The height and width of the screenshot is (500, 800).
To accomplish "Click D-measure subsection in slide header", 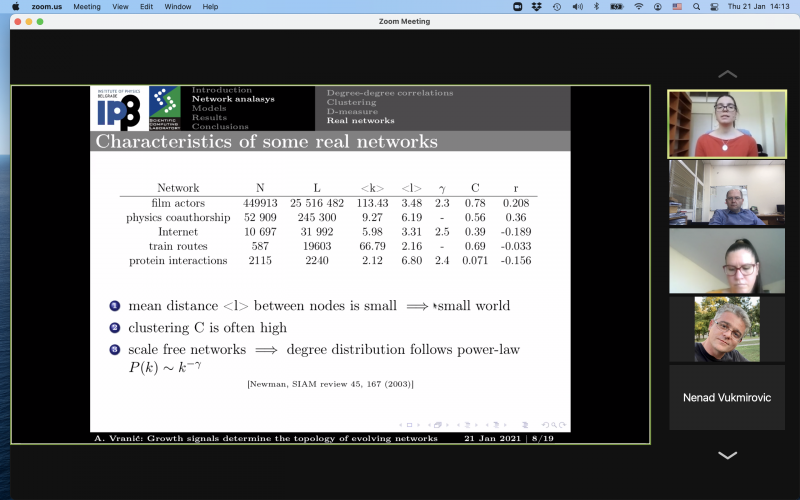I will [x=353, y=111].
